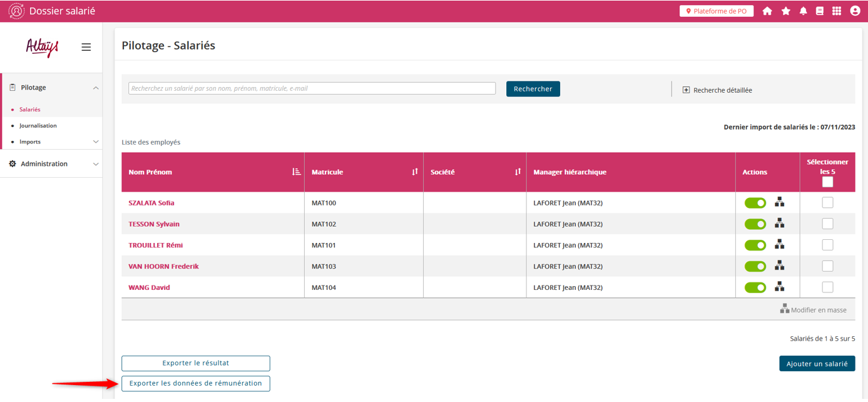Open the user profile icon
This screenshot has height=402, width=868.
pyautogui.click(x=855, y=11)
